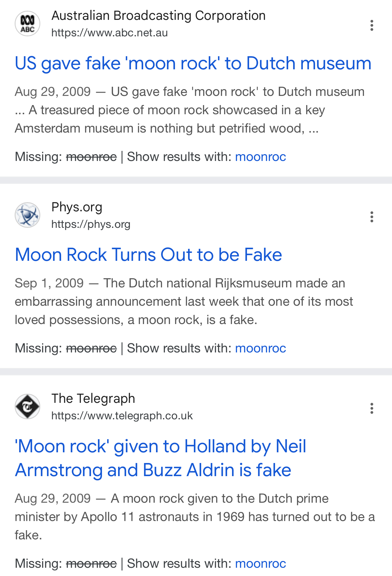Click "The Telegraph" site name text
392x576 pixels.
click(93, 399)
